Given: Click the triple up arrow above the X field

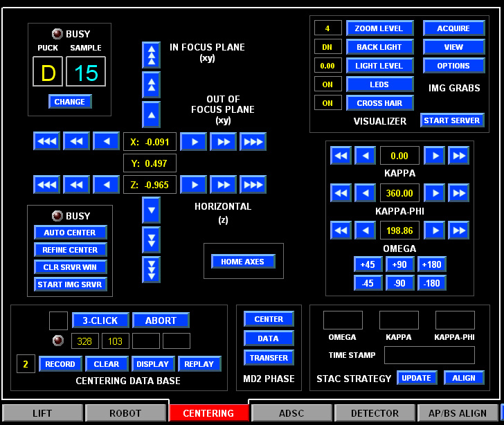Looking at the screenshot, I should (x=151, y=55).
